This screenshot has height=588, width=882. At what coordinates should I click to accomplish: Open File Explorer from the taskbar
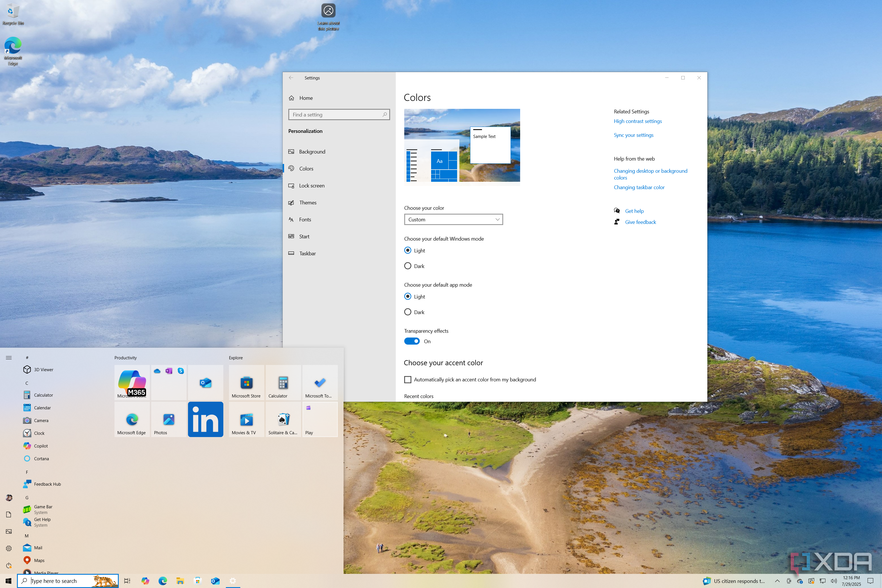click(x=180, y=581)
